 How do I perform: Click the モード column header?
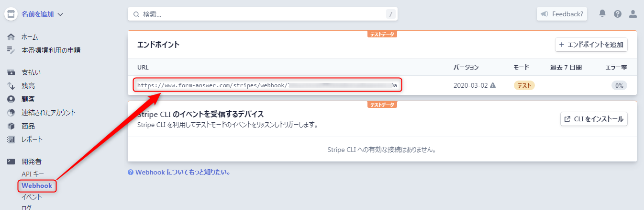(521, 67)
